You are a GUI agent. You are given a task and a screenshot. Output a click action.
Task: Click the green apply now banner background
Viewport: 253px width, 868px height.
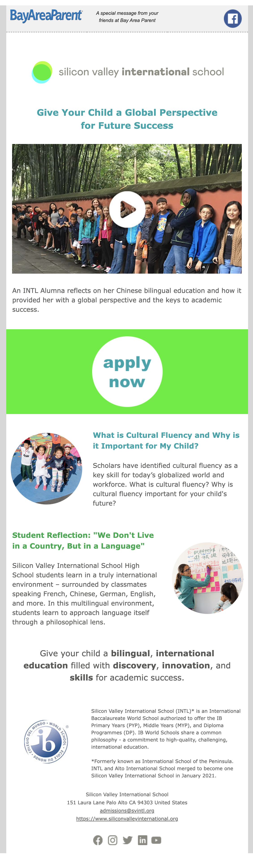47,372
